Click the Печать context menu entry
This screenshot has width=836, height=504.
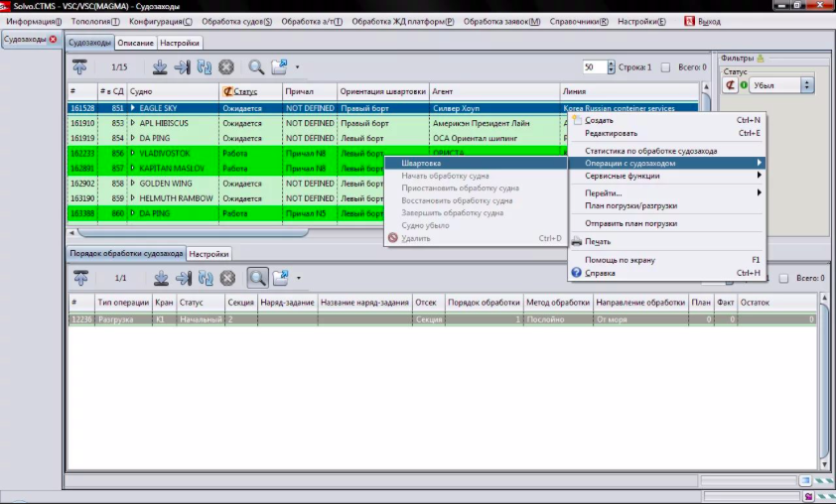(598, 241)
